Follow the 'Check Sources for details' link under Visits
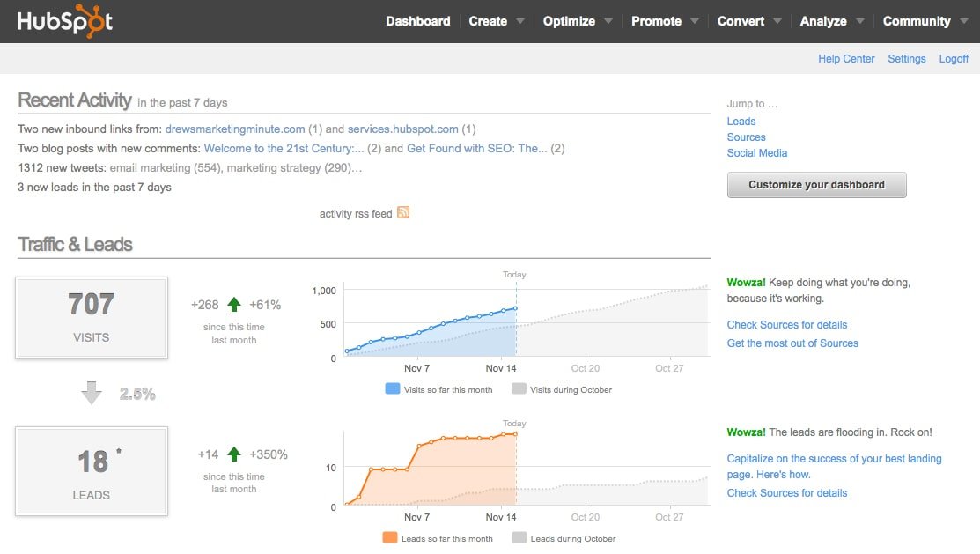This screenshot has width=980, height=554. click(786, 324)
